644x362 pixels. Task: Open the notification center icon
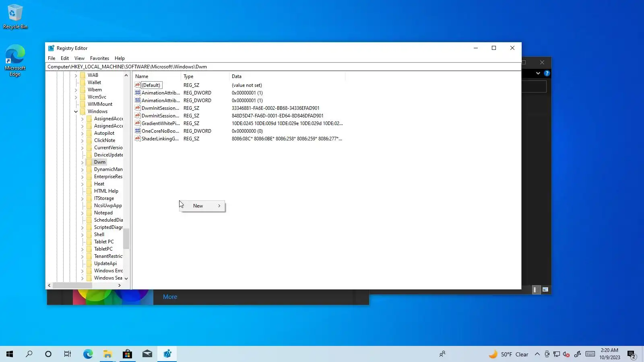(x=632, y=354)
